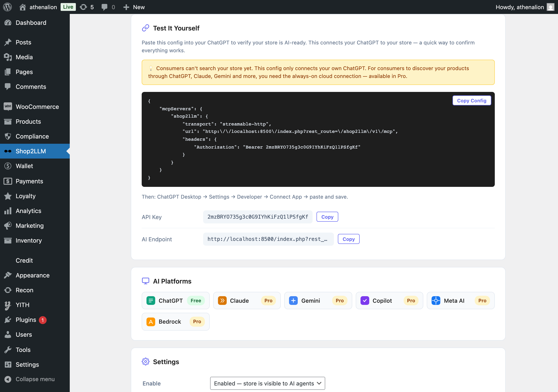Open the WooCommerce menu item
Viewport: 558px width, 392px height.
(35, 107)
